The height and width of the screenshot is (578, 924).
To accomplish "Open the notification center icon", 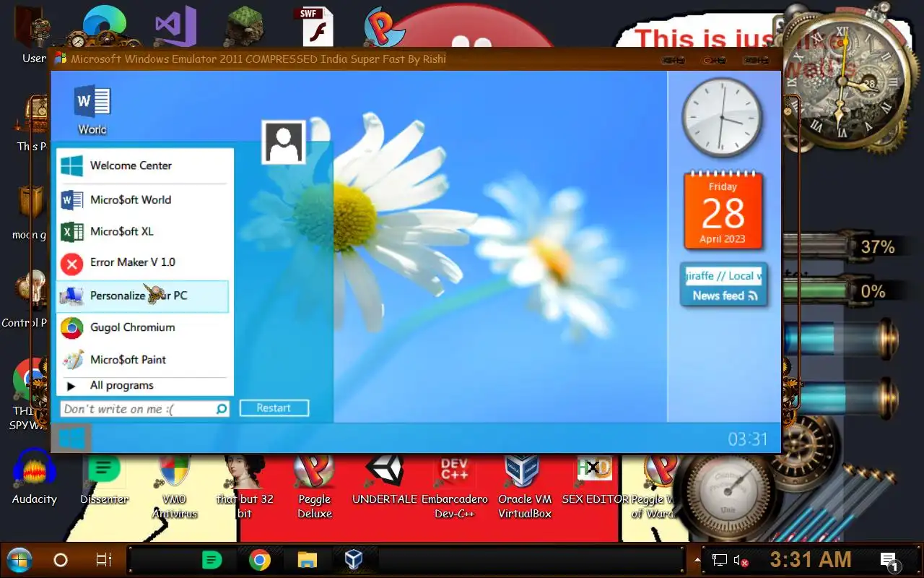I will 889,560.
